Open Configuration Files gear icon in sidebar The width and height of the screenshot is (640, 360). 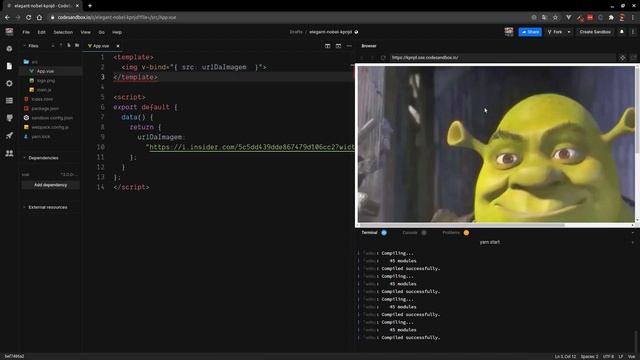point(9,83)
